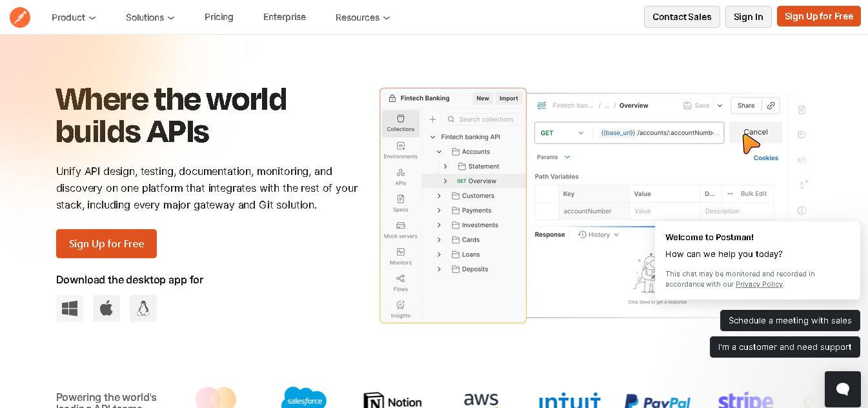
Task: Open the Enterprise menu item
Action: [x=285, y=17]
